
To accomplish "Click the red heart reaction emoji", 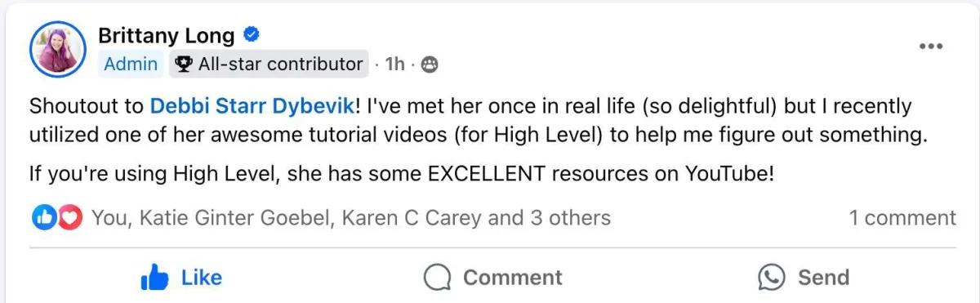I will click(x=70, y=217).
